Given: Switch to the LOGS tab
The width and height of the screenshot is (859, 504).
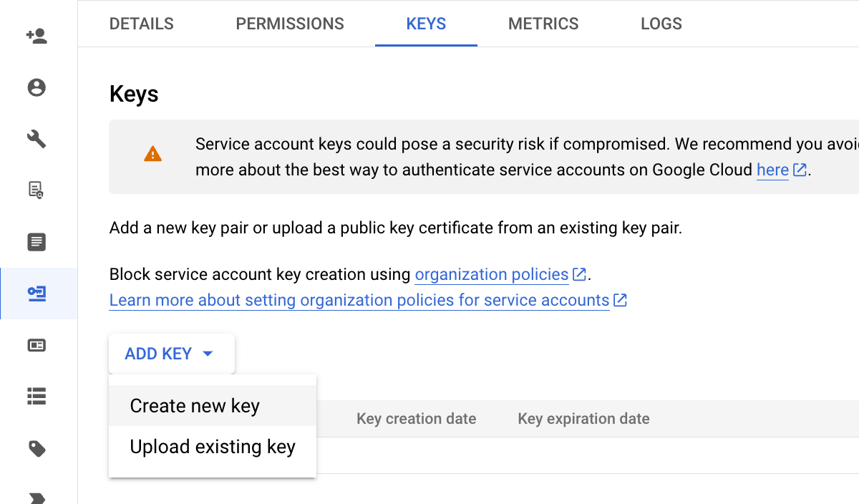Looking at the screenshot, I should pyautogui.click(x=661, y=23).
